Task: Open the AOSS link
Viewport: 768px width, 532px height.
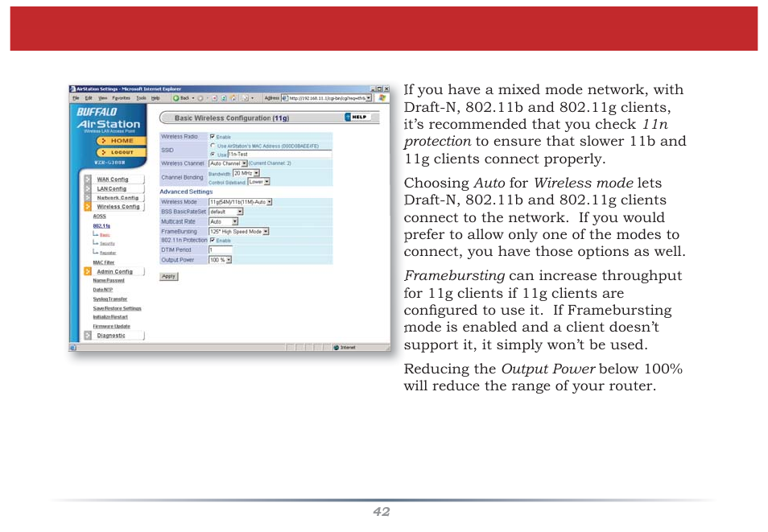Action: pyautogui.click(x=100, y=216)
